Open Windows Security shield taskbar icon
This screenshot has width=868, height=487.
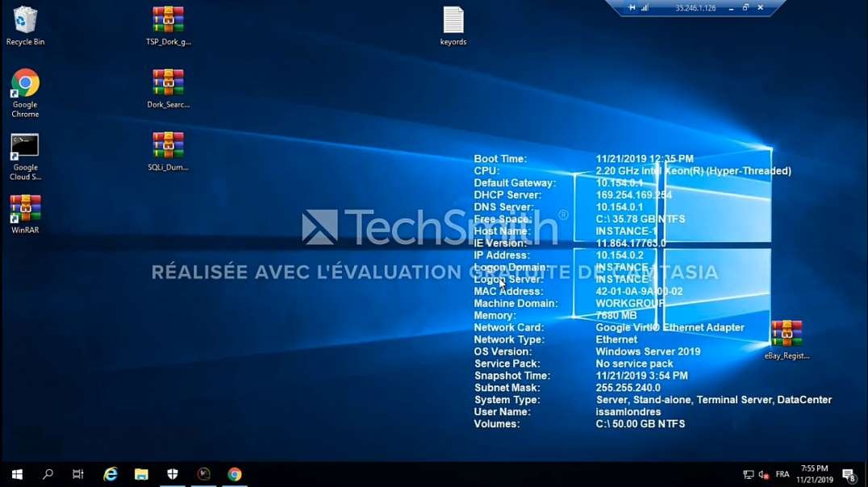(173, 474)
